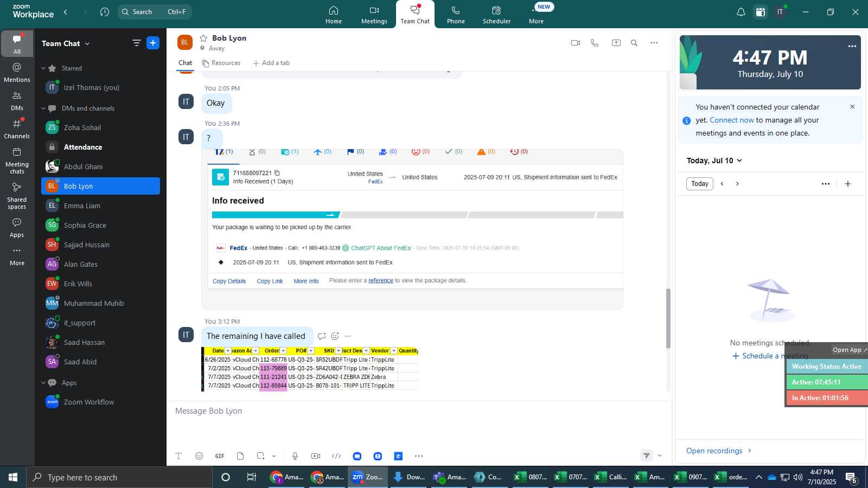This screenshot has height=488, width=868.
Task: Click Add a tab in chat header
Action: coord(271,63)
